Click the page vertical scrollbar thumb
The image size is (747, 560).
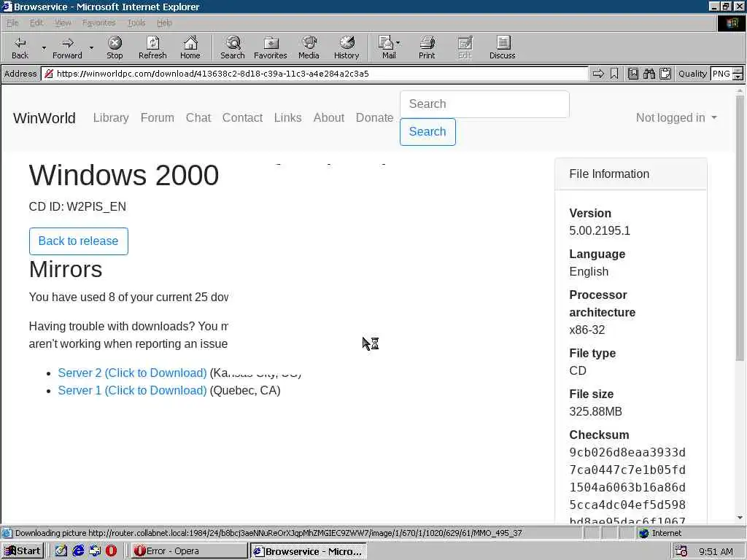[x=740, y=227]
